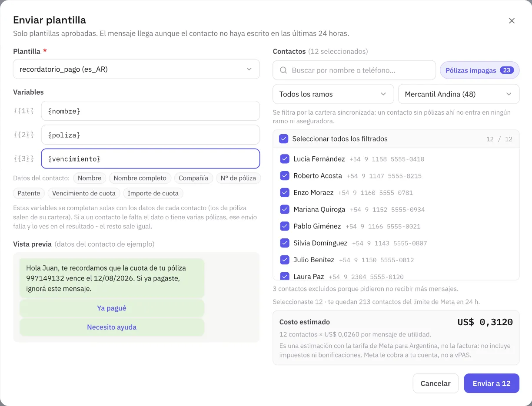
Task: Open the Mercantil Andina (48) dropdown
Action: coord(459,94)
